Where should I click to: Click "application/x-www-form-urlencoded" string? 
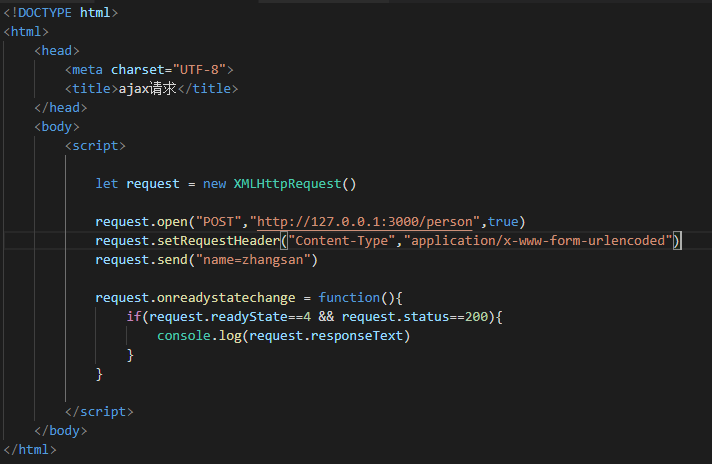(x=538, y=241)
